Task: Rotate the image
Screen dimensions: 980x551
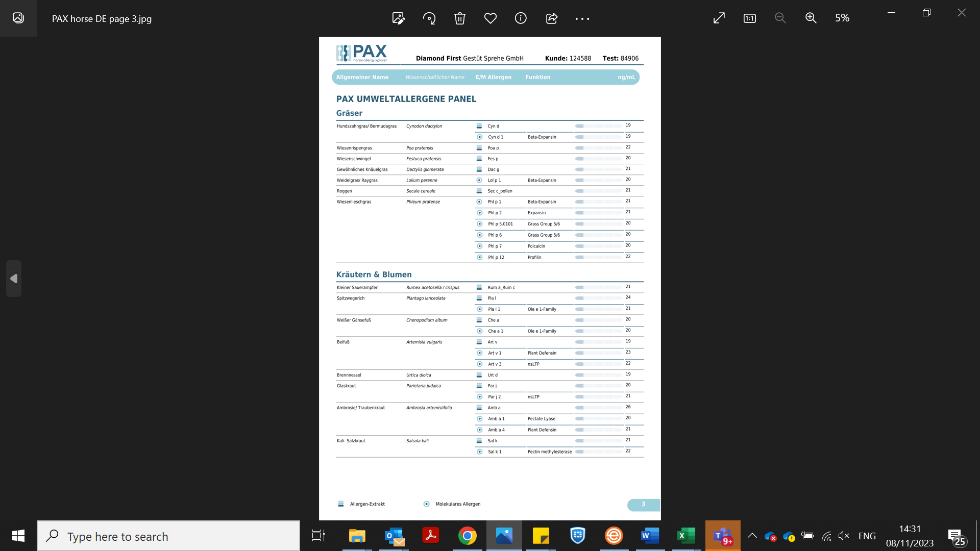Action: [x=429, y=18]
